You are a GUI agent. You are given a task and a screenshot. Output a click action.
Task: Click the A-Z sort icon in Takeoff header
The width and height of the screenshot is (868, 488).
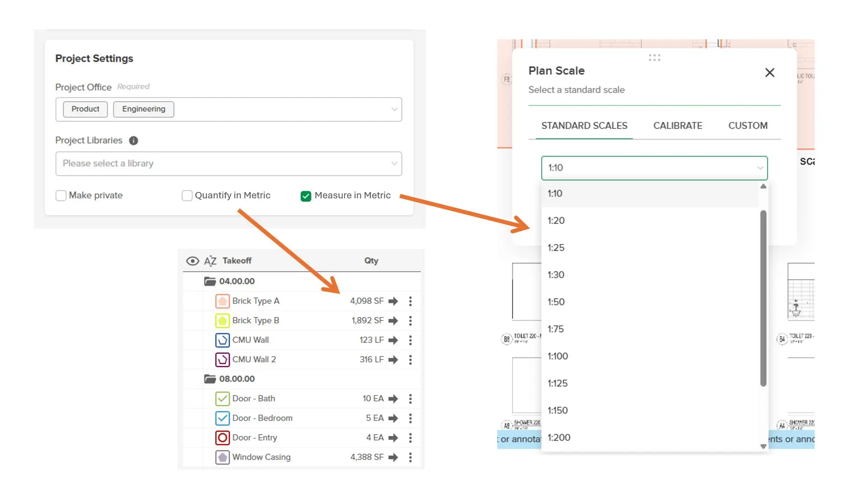210,261
